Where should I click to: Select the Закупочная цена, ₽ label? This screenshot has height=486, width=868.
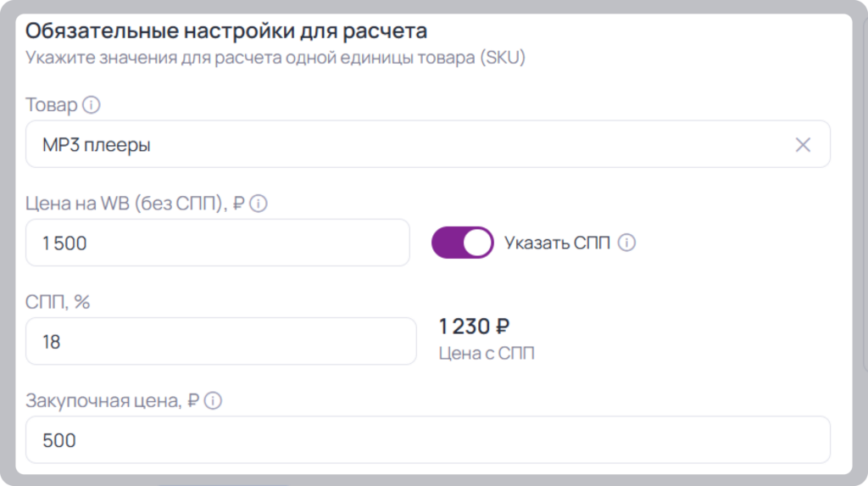[x=113, y=400]
